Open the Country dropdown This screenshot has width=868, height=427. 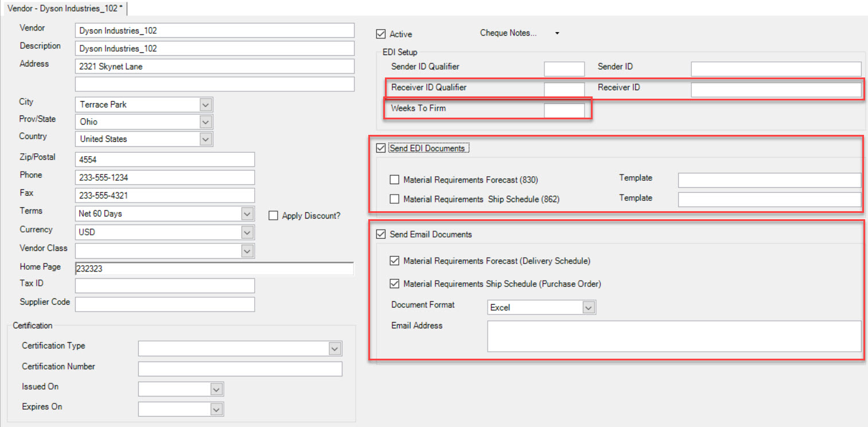[207, 139]
